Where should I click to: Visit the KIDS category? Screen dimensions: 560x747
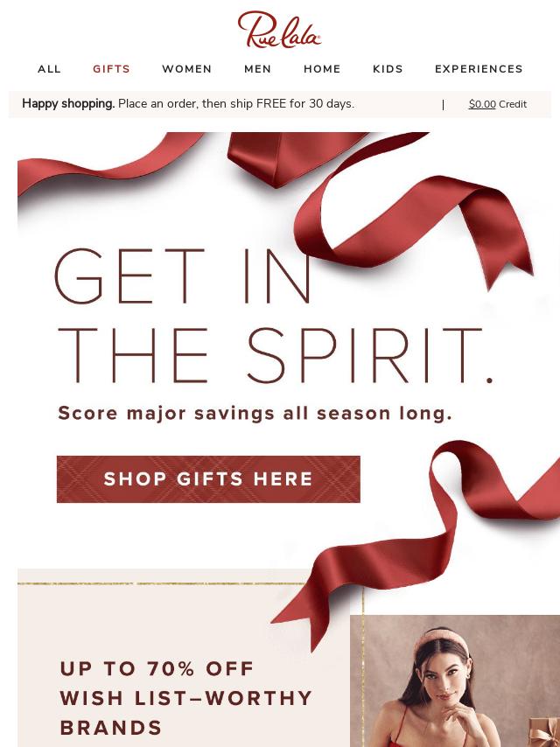pyautogui.click(x=388, y=69)
